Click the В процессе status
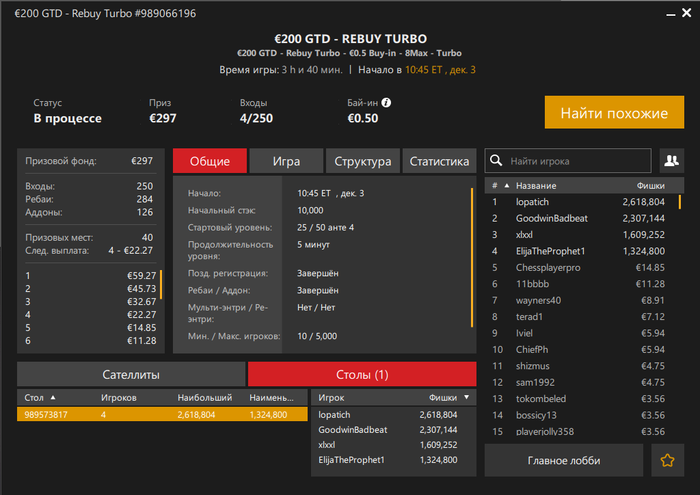The image size is (700, 495). point(67,118)
